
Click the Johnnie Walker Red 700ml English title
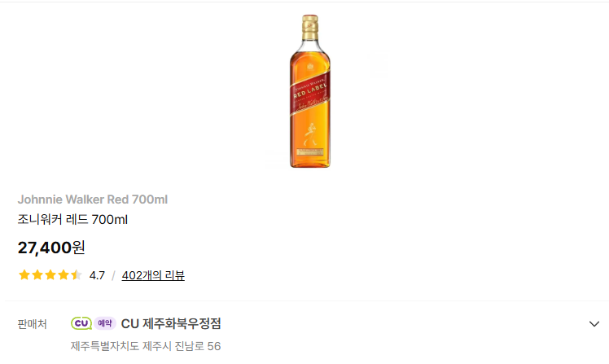click(93, 200)
